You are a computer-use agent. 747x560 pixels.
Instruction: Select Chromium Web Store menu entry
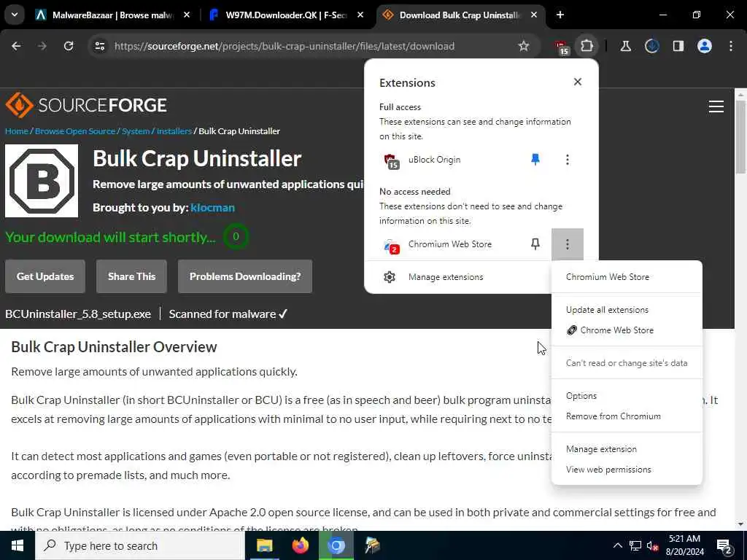pyautogui.click(x=608, y=277)
